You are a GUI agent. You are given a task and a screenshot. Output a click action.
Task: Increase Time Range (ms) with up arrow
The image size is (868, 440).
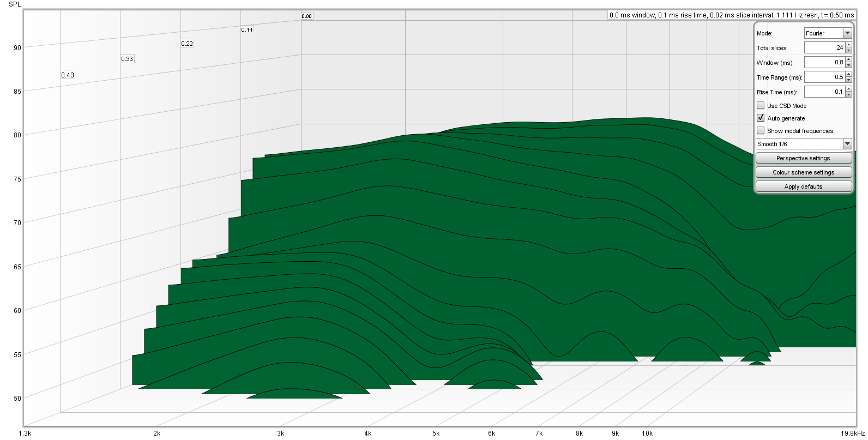click(x=848, y=75)
